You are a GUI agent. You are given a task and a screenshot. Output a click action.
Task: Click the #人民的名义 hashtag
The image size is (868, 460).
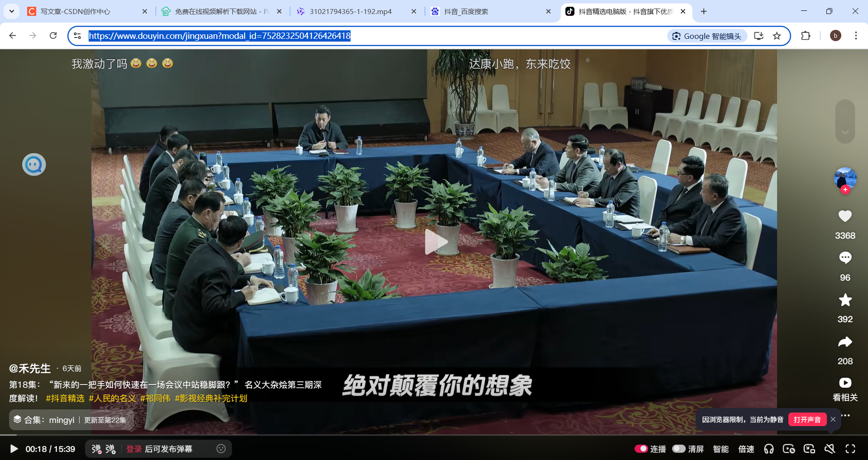point(112,398)
